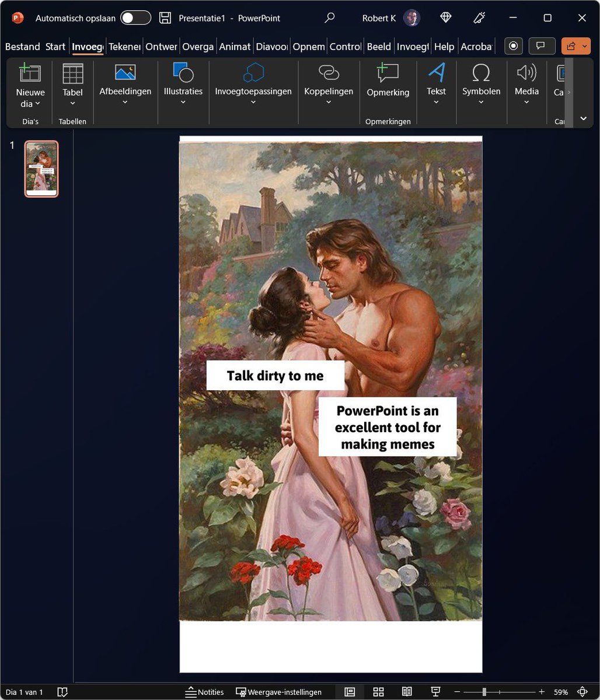Switch to the Diavoorstelling tab
Image resolution: width=600 pixels, height=700 pixels.
[271, 47]
